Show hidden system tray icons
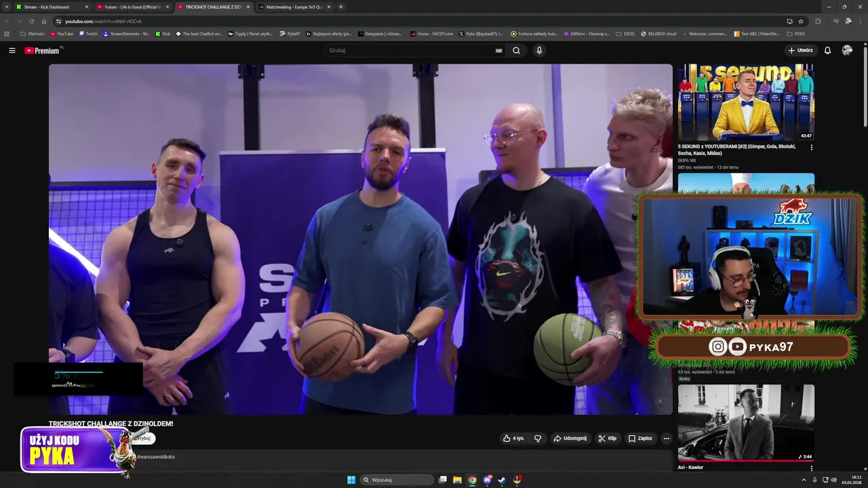This screenshot has height=488, width=868. point(804,480)
